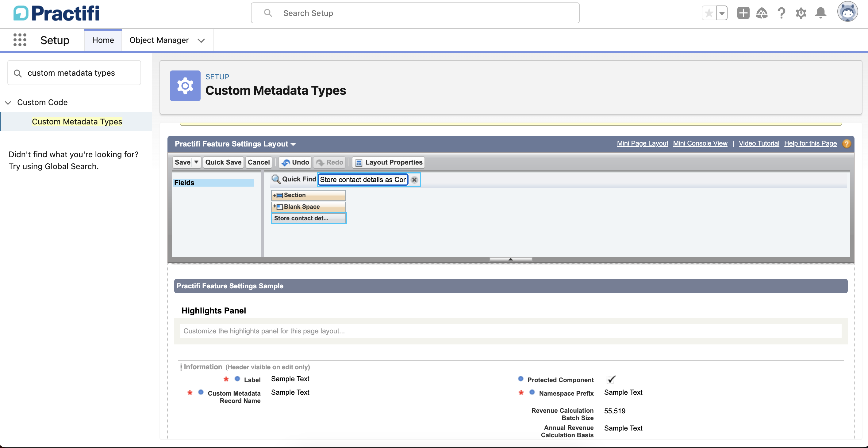
Task: Click the Redo button
Action: click(x=329, y=162)
